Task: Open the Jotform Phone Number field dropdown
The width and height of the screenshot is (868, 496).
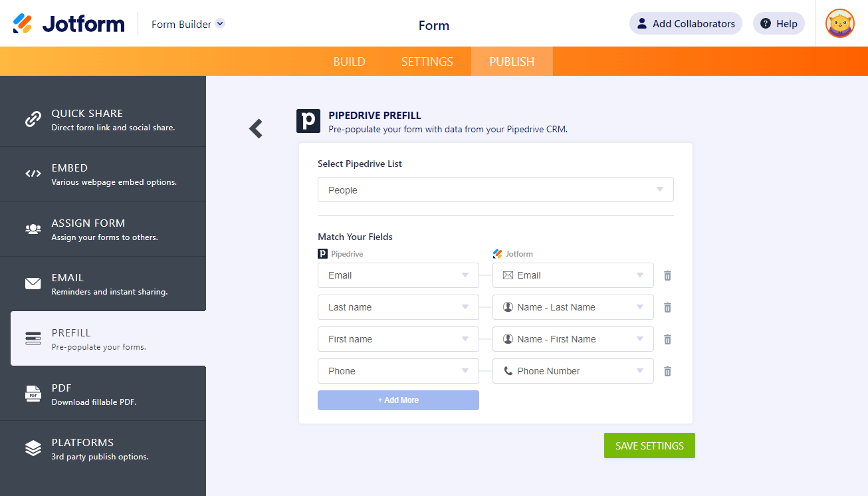Action: [573, 371]
